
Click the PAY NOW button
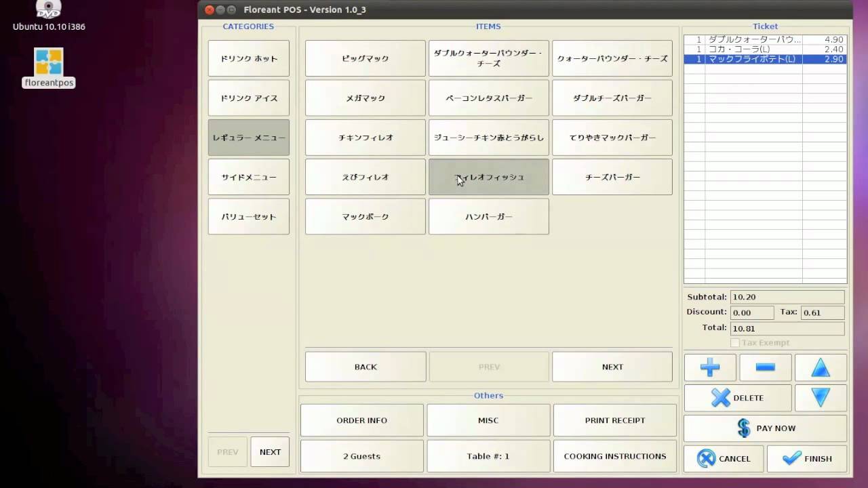point(765,428)
